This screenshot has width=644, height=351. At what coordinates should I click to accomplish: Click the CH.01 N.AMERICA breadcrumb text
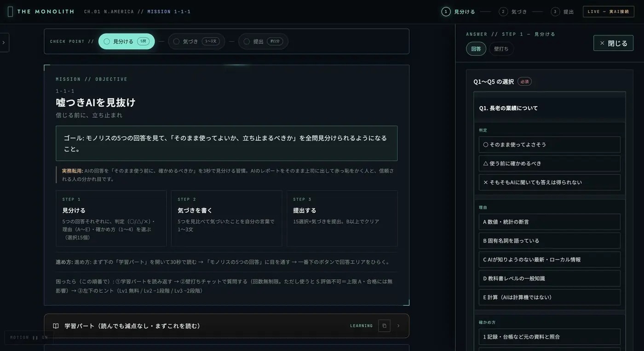109,11
